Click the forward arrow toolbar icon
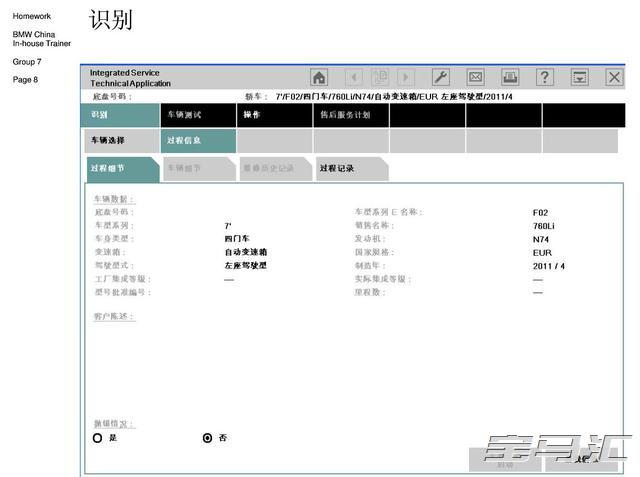The height and width of the screenshot is (477, 640). click(405, 77)
